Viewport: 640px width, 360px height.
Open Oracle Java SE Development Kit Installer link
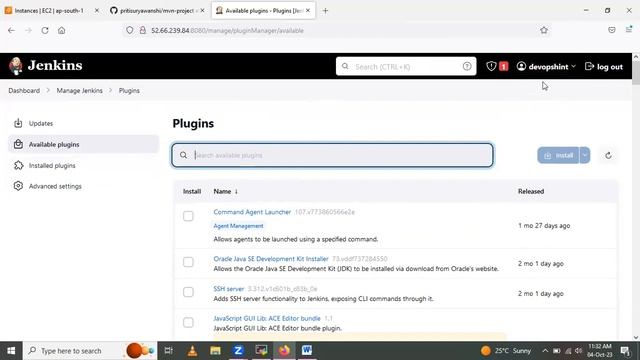click(x=271, y=259)
